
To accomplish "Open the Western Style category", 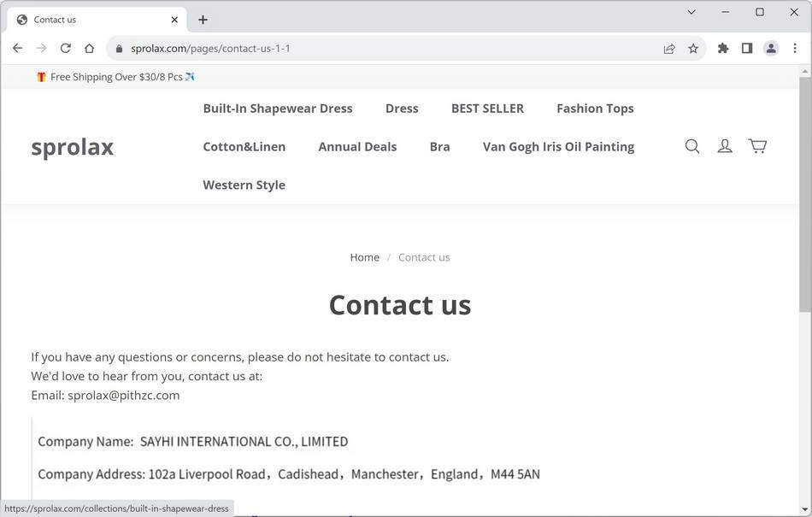I will point(244,185).
